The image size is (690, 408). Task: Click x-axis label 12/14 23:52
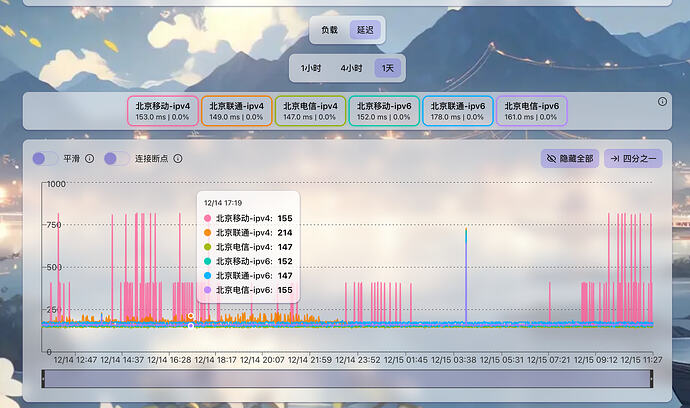pyautogui.click(x=358, y=360)
